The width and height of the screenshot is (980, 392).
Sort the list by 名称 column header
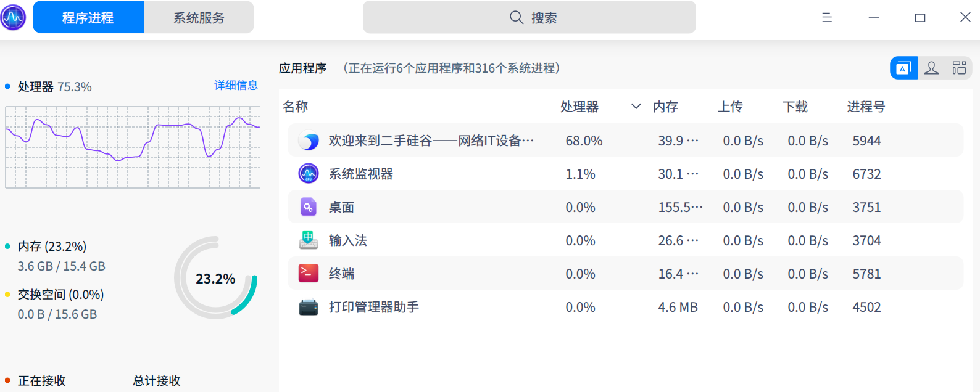coord(296,107)
